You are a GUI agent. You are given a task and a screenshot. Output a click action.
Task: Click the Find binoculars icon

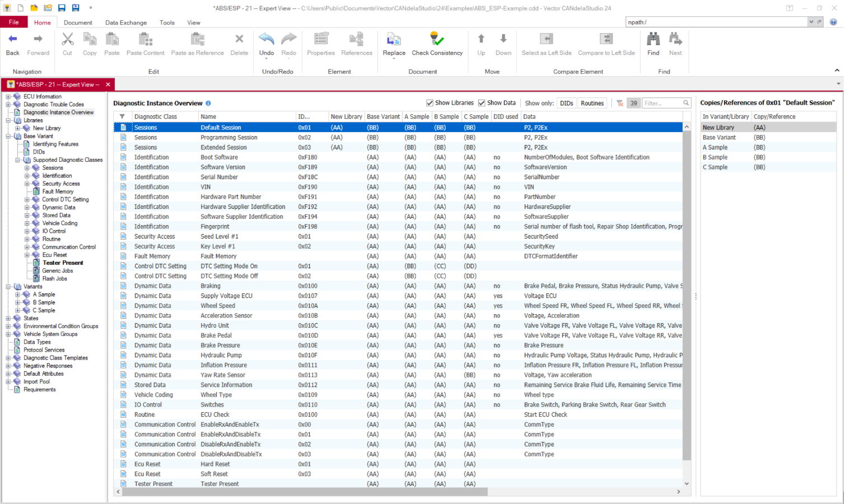[653, 39]
